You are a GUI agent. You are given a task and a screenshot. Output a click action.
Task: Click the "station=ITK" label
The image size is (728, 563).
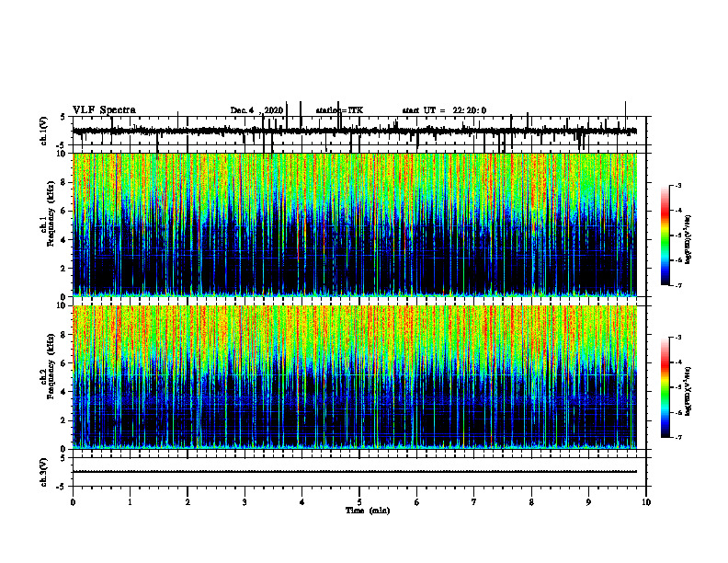(x=339, y=110)
